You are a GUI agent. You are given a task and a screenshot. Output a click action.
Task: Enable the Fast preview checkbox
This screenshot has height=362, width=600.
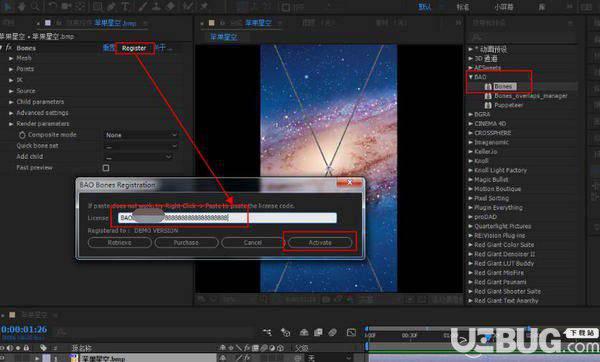[x=106, y=168]
